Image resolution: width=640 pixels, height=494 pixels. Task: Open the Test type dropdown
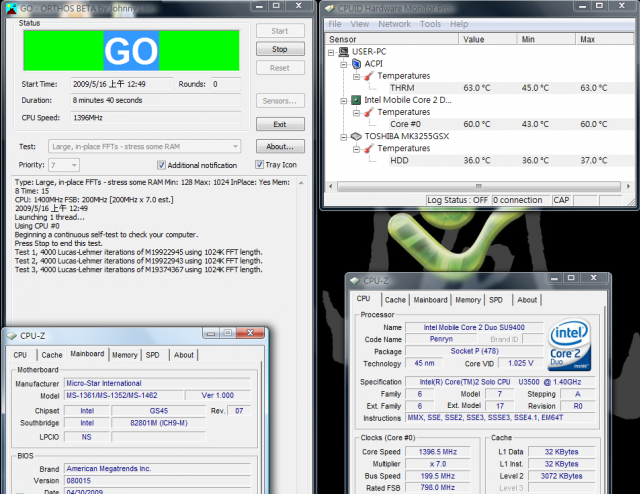pos(144,147)
